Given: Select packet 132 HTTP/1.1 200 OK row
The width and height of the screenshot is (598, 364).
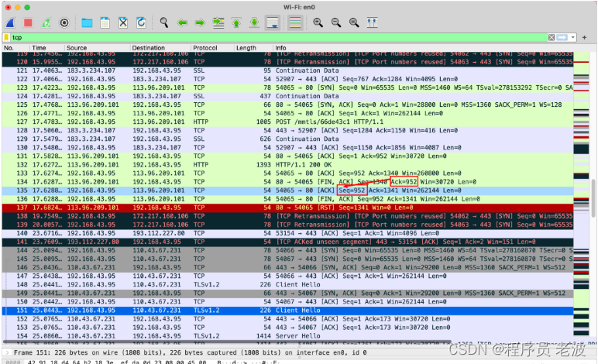Looking at the screenshot, I should (x=287, y=165).
